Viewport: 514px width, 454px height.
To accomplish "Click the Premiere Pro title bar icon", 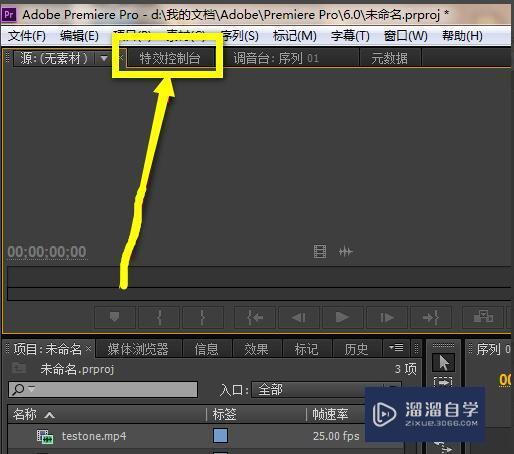I will point(9,15).
